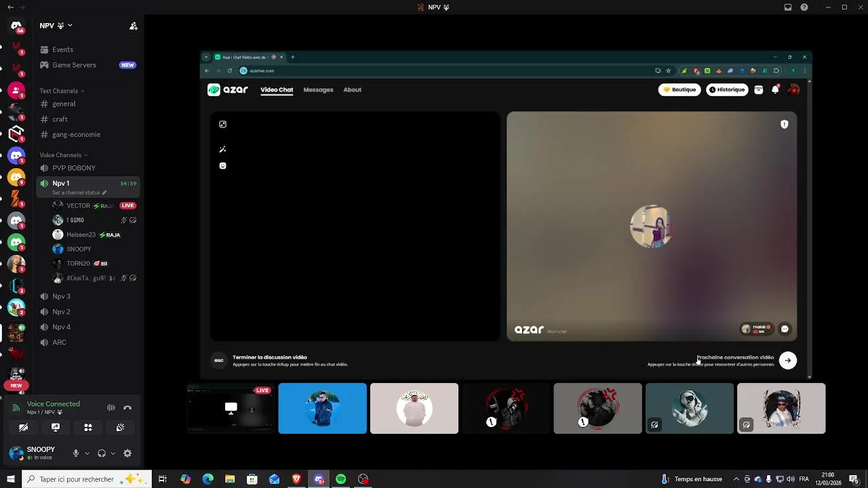The image size is (868, 488).
Task: Open the About tab in Azar
Action: [x=352, y=89]
